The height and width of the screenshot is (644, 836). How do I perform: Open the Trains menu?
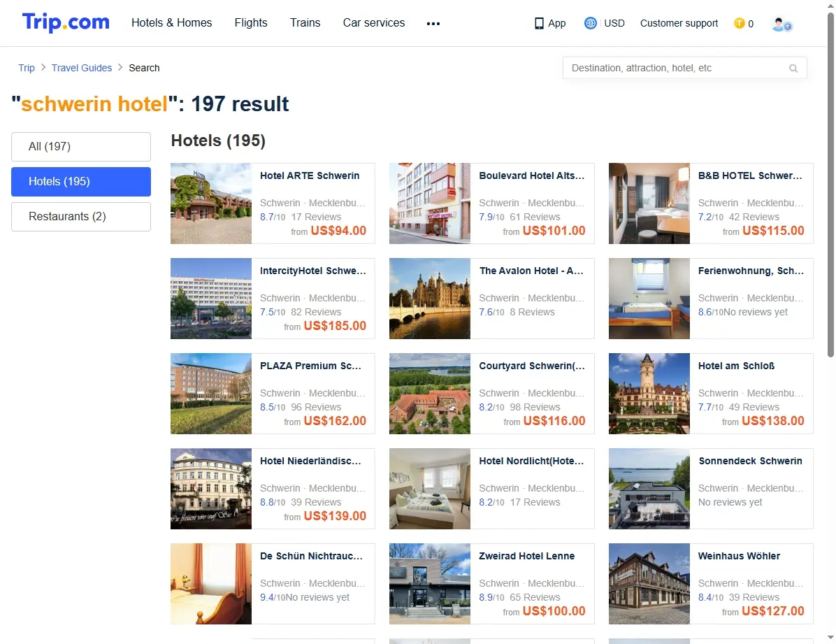point(305,22)
